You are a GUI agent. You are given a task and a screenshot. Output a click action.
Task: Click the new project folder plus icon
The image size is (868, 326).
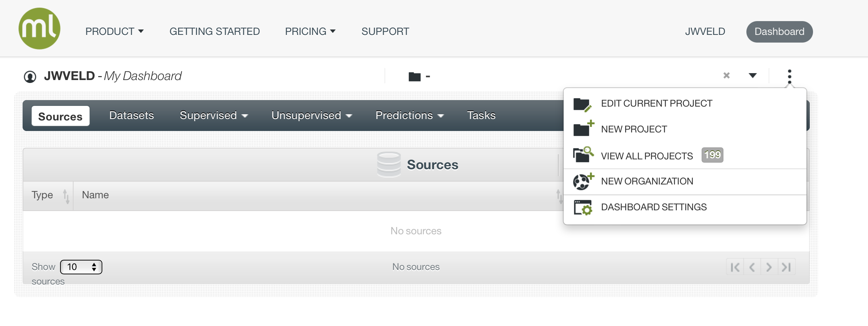click(x=584, y=128)
